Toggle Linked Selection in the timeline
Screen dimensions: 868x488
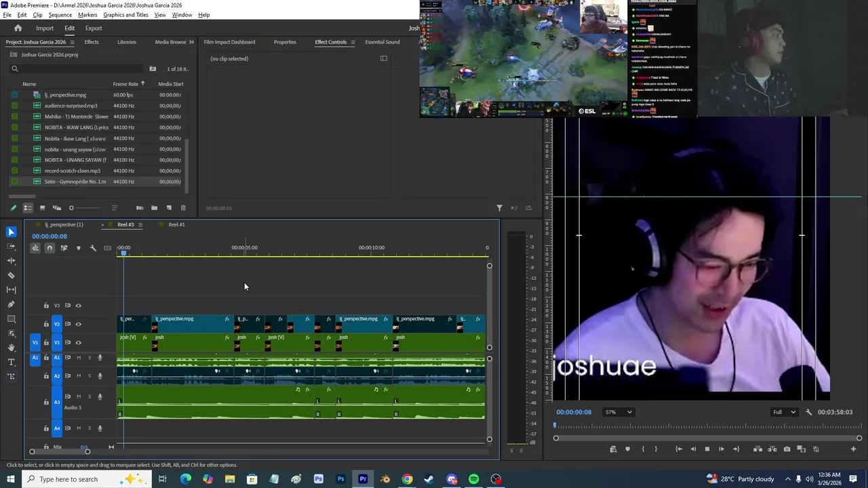[x=64, y=248]
